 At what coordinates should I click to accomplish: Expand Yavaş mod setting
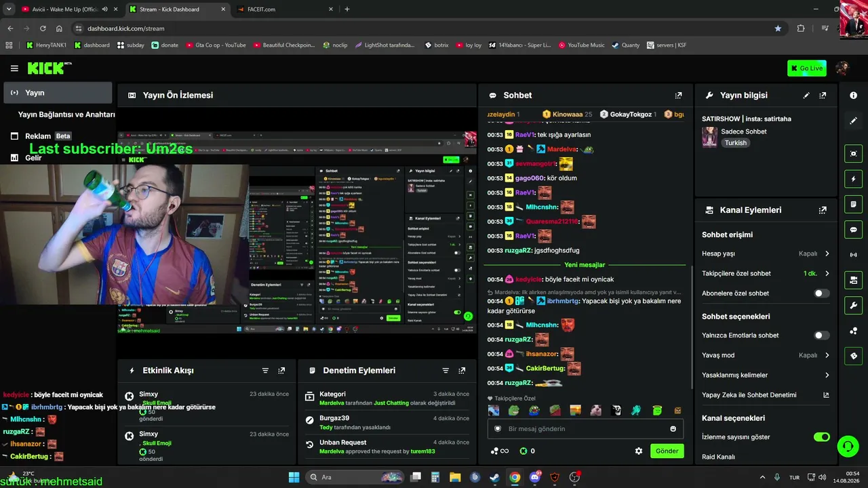click(x=766, y=355)
